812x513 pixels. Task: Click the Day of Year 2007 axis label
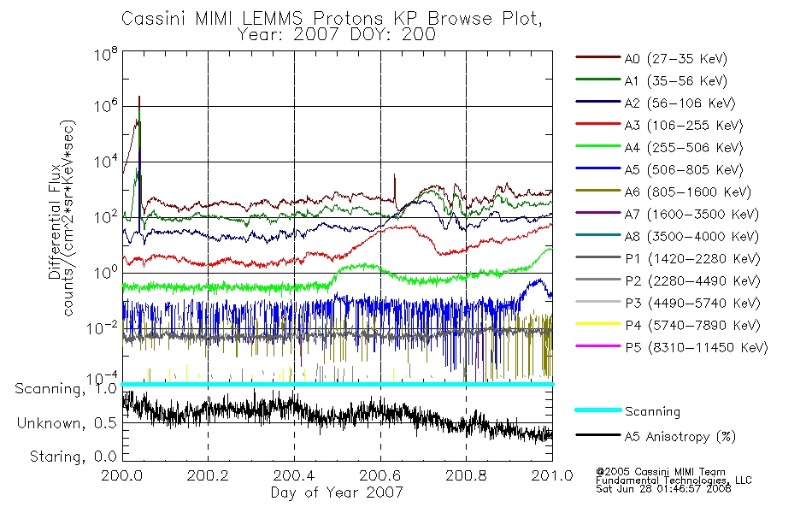click(x=337, y=492)
